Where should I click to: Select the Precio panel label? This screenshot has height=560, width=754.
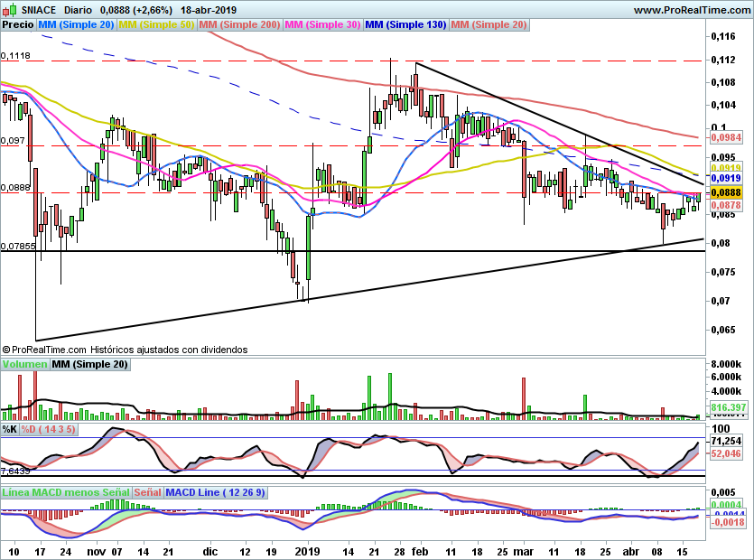(x=18, y=25)
